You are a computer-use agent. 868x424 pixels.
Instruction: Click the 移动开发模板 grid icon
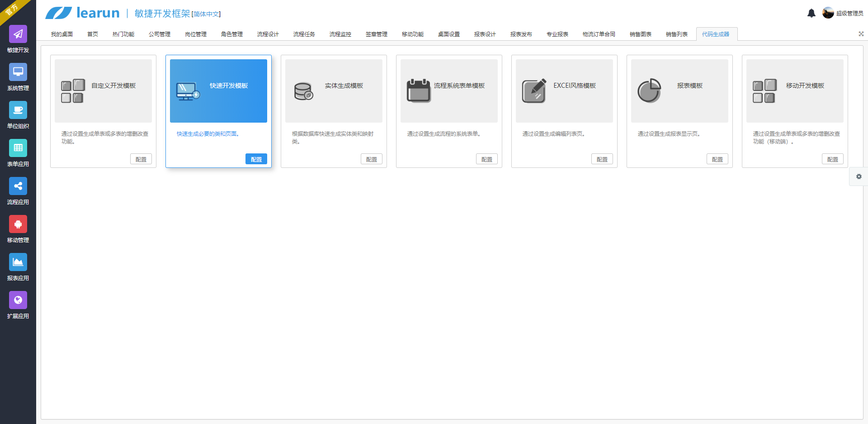pyautogui.click(x=764, y=91)
